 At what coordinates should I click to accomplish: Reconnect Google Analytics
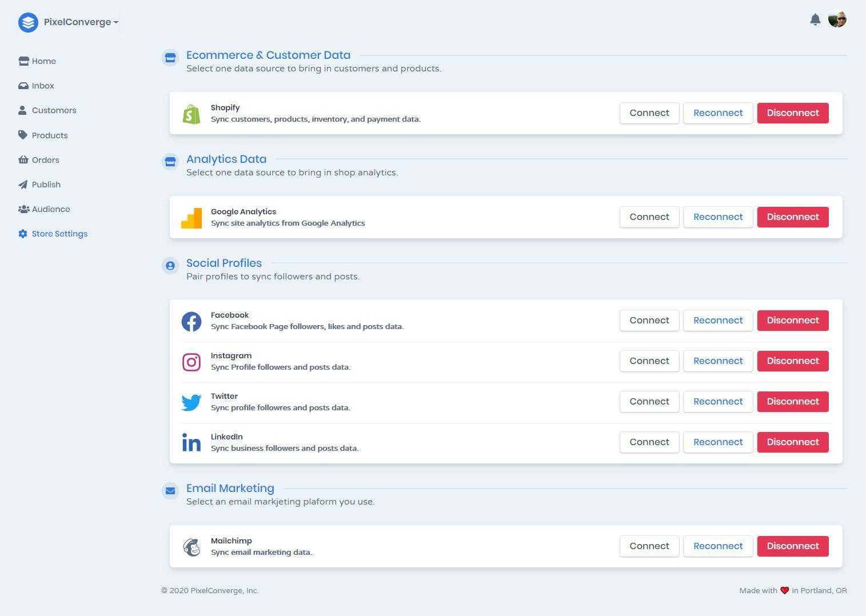click(x=718, y=217)
